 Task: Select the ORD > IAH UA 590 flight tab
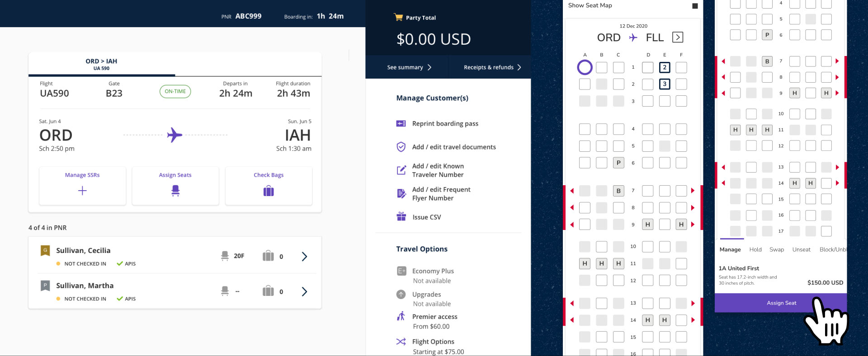pos(102,64)
